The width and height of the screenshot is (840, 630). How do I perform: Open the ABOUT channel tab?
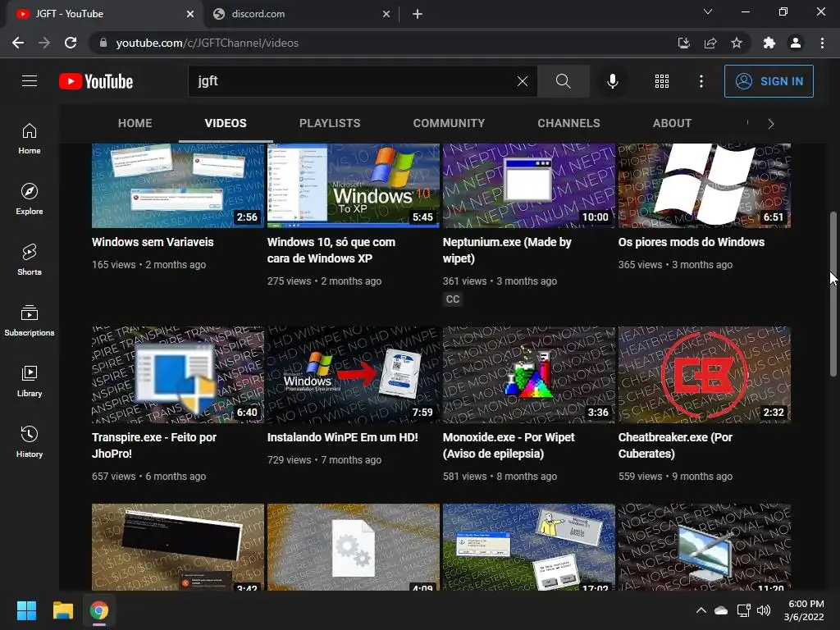[672, 123]
